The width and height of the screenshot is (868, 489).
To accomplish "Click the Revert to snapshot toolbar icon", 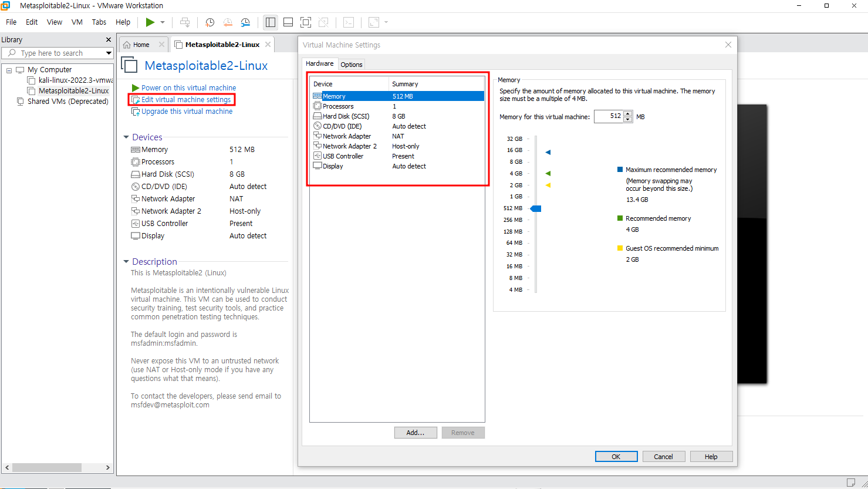I will click(228, 22).
